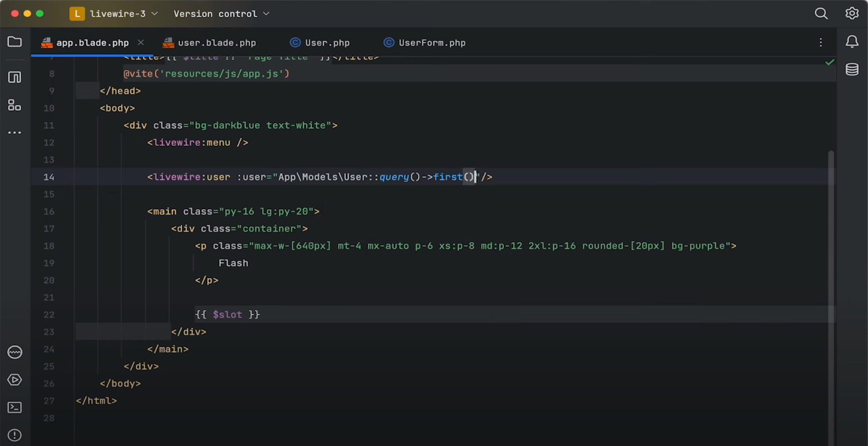868x446 pixels.
Task: Click the word Flash on line 19
Action: coord(233,263)
